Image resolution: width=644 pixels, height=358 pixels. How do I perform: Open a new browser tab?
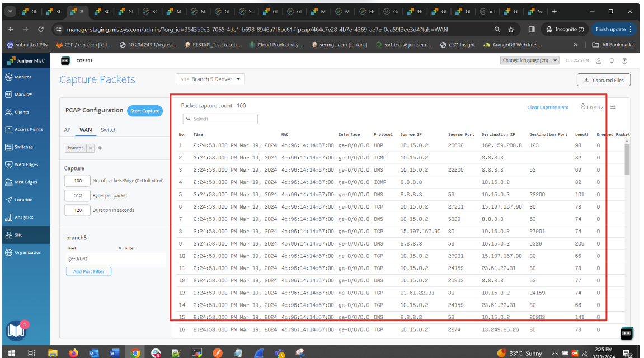(x=554, y=12)
